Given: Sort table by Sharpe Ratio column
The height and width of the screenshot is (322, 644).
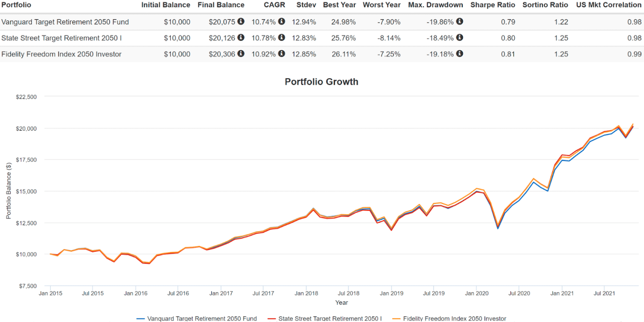Looking at the screenshot, I should [x=493, y=5].
